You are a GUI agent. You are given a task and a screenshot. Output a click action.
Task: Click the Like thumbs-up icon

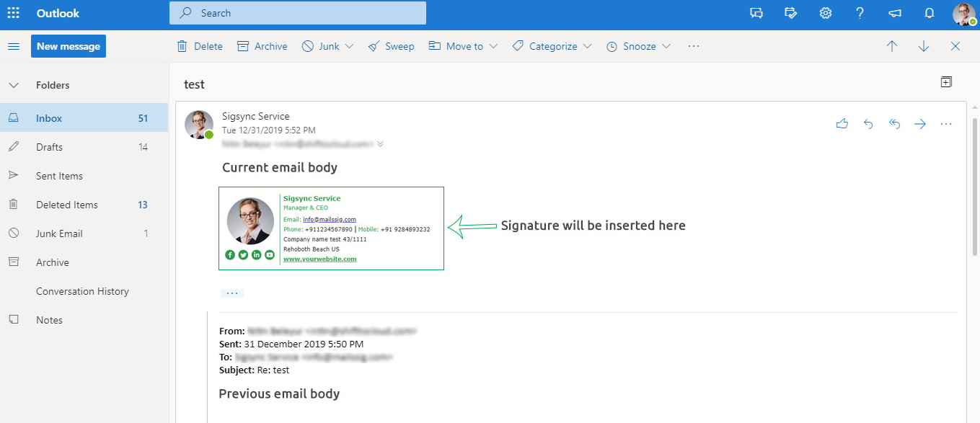click(842, 124)
